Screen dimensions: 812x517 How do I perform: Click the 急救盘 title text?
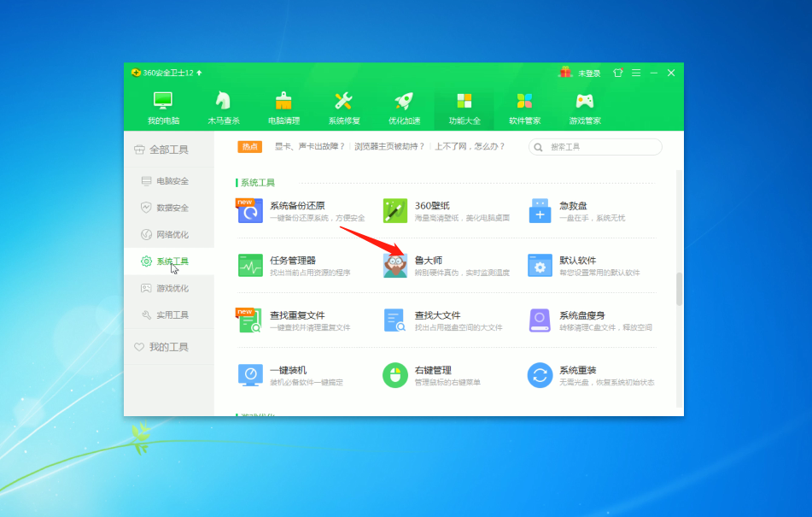coord(573,206)
